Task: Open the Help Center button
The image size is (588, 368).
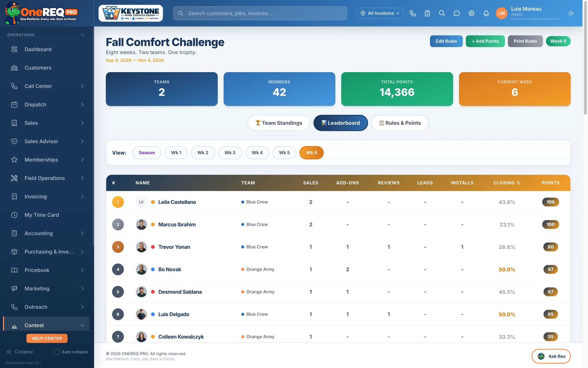Action: (47, 338)
